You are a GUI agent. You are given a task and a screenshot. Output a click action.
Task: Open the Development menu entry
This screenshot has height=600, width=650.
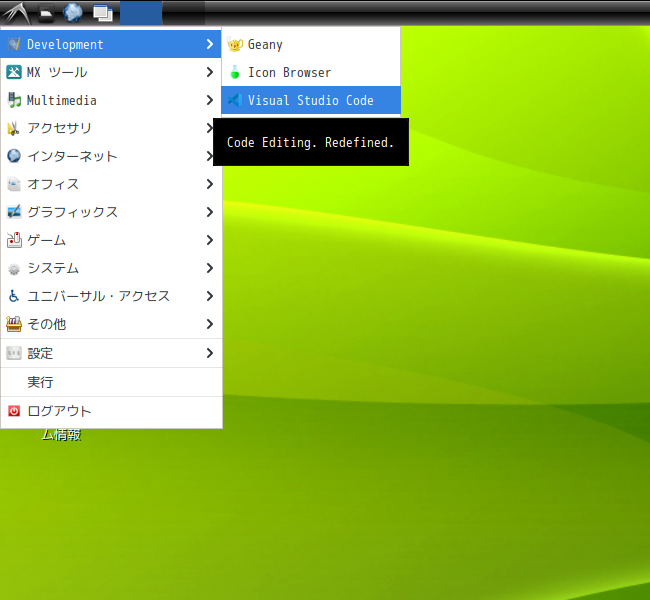(x=111, y=44)
